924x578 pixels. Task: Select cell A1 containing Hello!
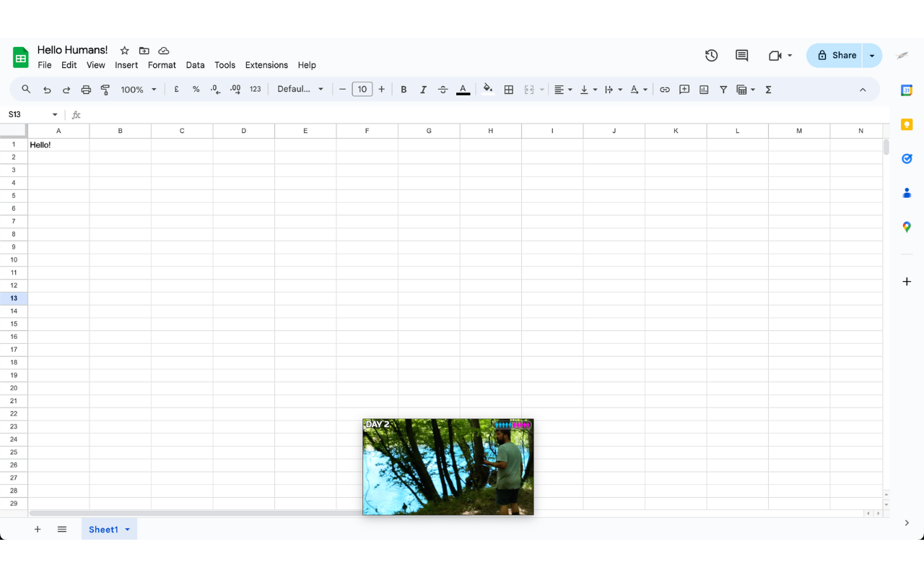[58, 144]
